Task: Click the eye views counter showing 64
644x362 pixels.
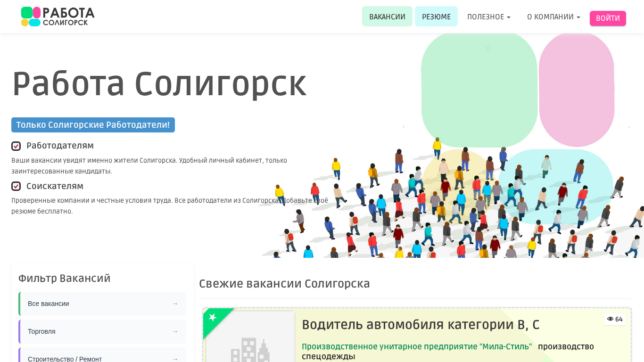Action: 615,319
